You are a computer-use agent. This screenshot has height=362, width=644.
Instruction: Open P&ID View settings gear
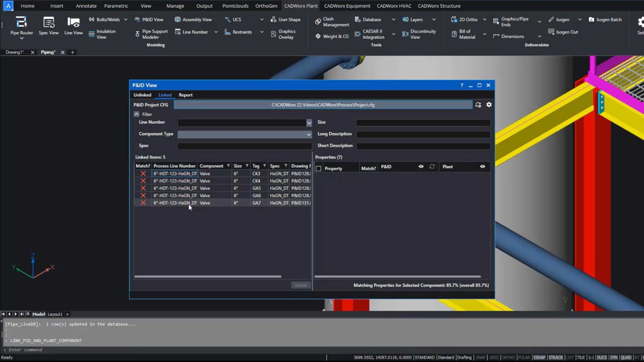tap(489, 105)
